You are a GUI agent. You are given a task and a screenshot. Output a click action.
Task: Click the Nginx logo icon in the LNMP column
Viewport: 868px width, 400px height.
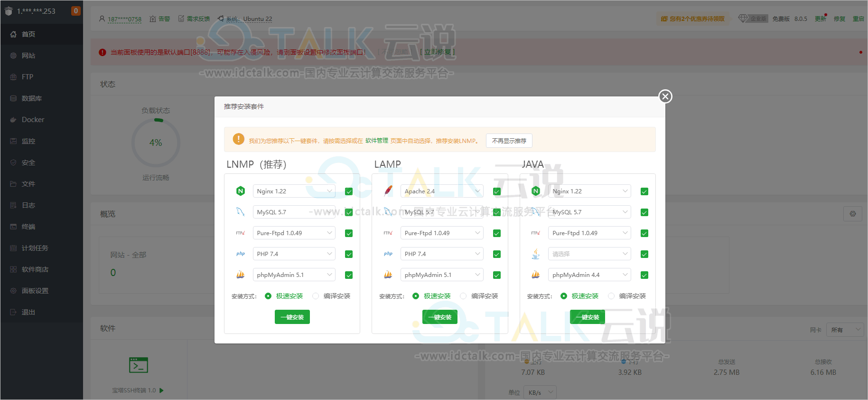coord(241,191)
